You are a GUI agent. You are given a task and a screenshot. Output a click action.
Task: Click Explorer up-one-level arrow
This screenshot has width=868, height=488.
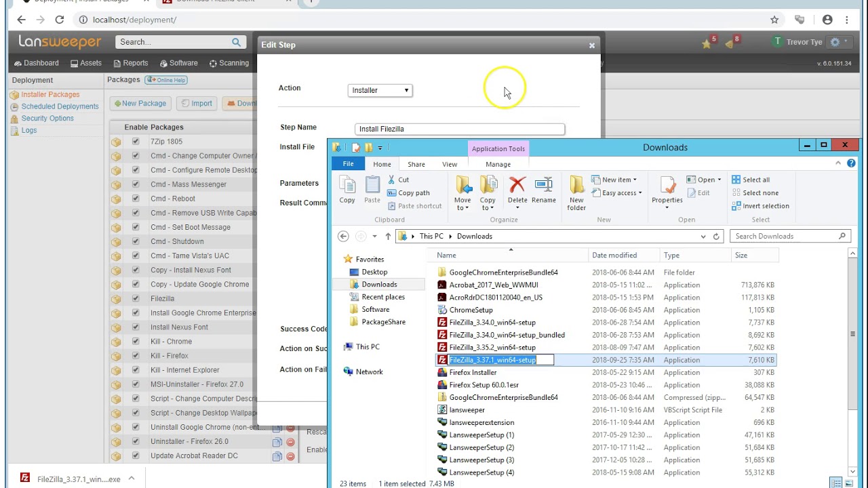[x=388, y=237]
